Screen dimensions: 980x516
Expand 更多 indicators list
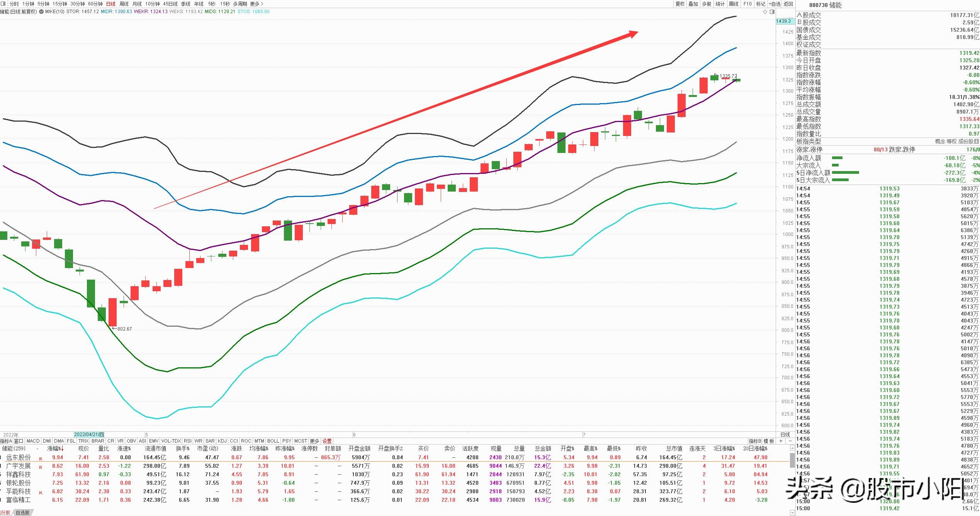click(x=314, y=441)
